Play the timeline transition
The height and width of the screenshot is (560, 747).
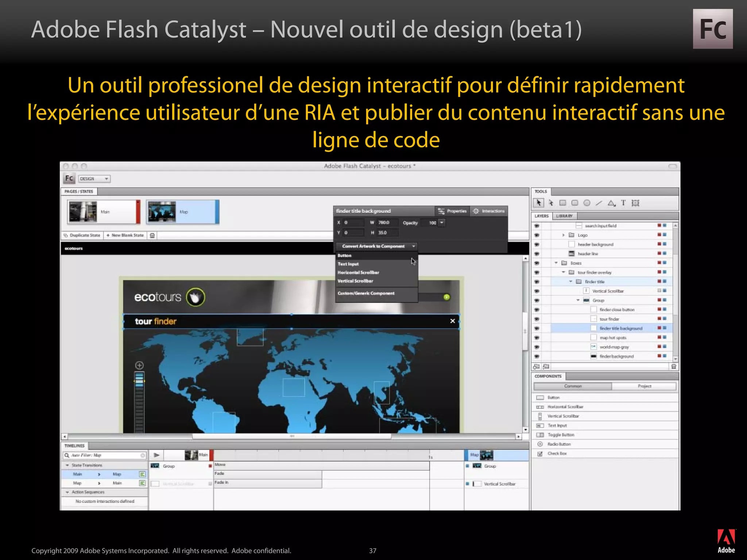(156, 455)
